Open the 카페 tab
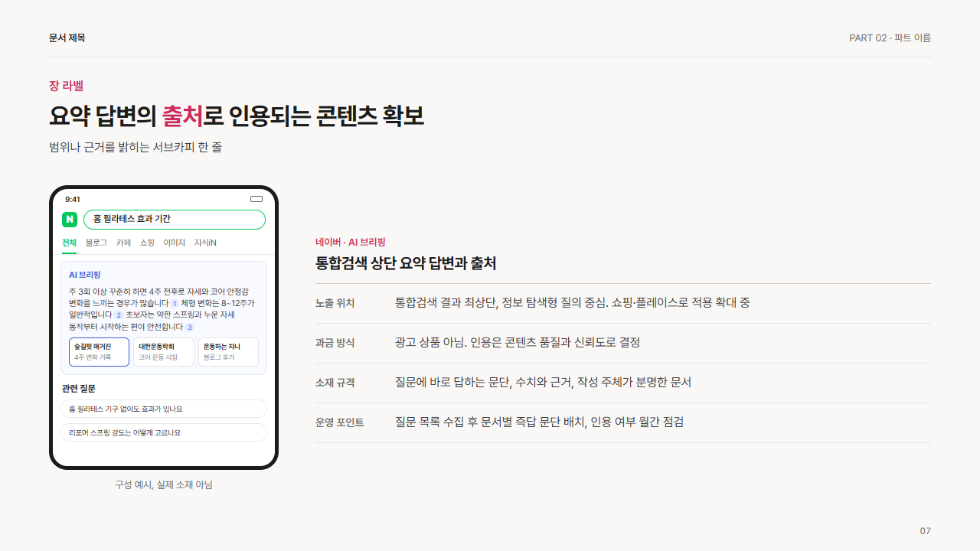 [x=123, y=243]
